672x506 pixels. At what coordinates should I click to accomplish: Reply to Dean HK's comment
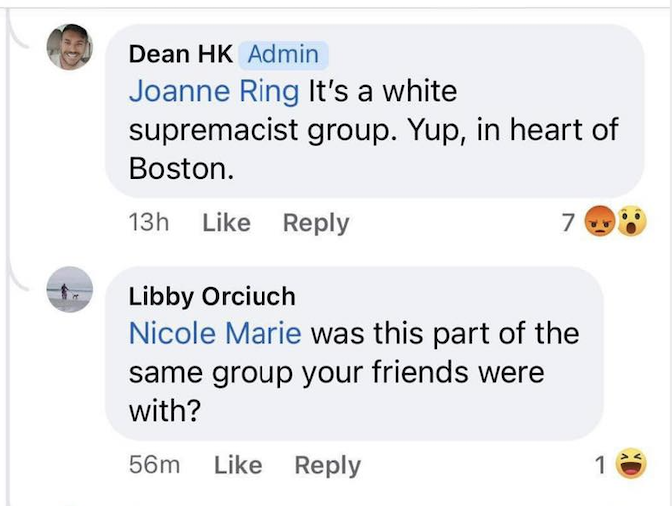[x=316, y=223]
